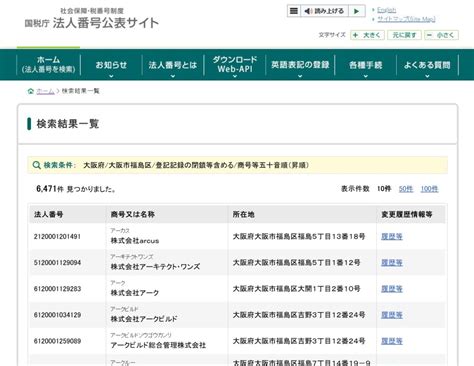Open the 各種手続 menu

click(365, 65)
